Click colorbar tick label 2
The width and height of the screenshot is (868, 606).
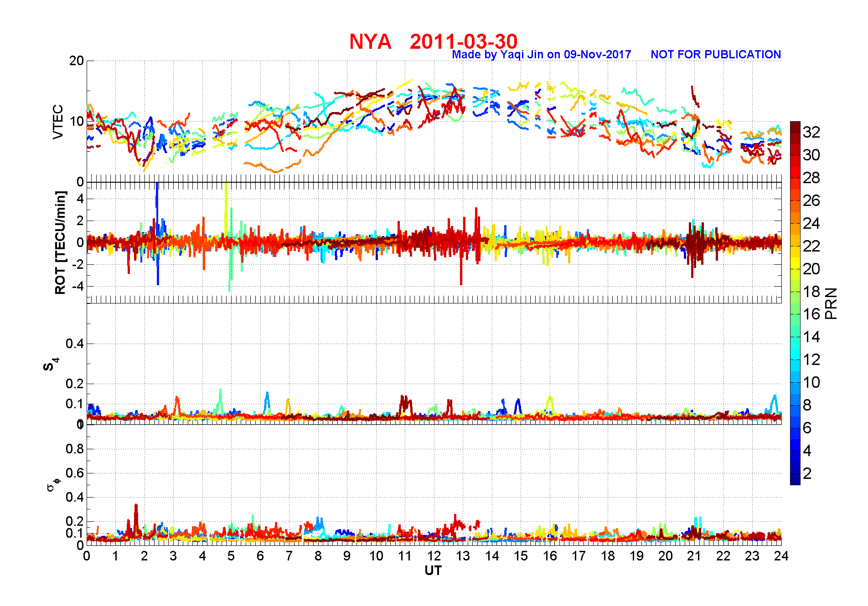pyautogui.click(x=807, y=473)
